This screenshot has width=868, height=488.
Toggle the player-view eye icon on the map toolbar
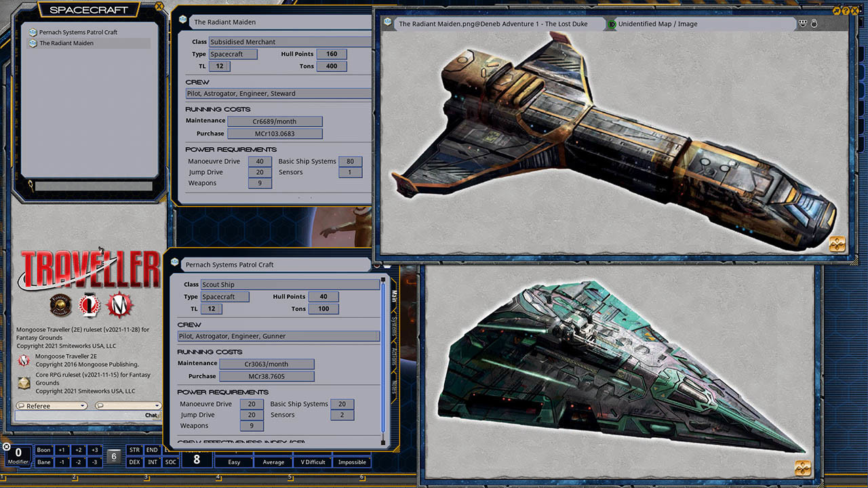pos(802,24)
